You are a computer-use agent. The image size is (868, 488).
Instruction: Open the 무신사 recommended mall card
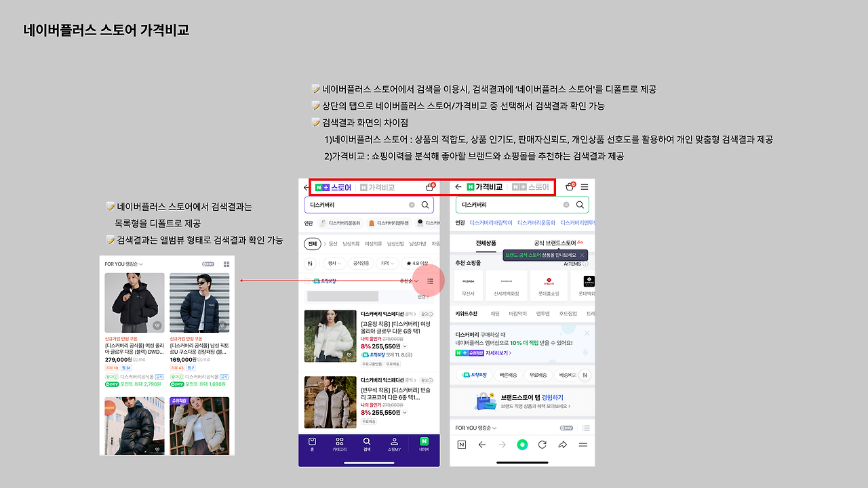tap(469, 286)
